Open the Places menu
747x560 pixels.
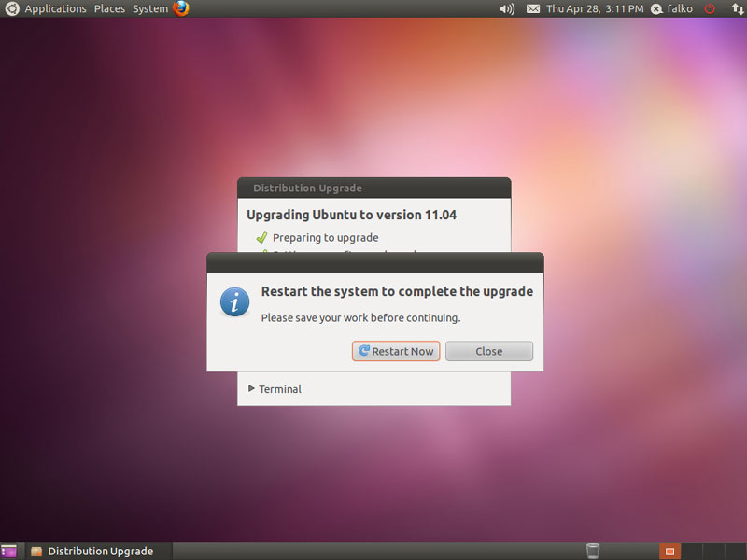tap(109, 8)
